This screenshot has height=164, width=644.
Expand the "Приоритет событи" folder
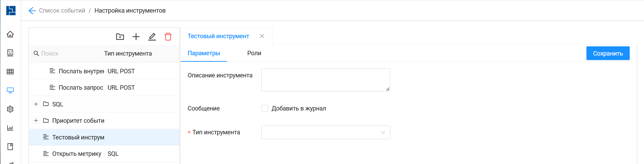point(36,120)
